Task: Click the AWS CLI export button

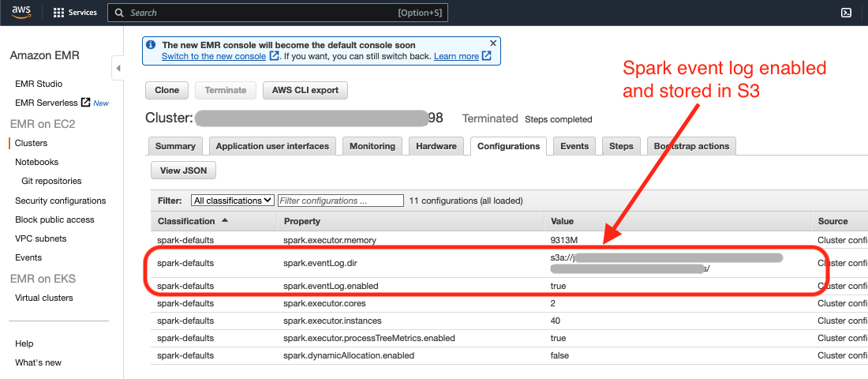Action: point(305,90)
